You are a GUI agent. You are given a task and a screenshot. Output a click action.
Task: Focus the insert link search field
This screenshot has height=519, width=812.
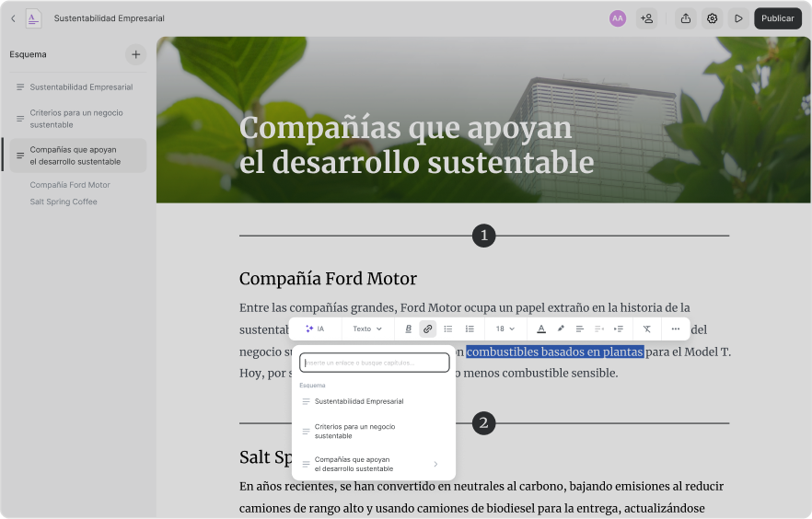pos(374,363)
